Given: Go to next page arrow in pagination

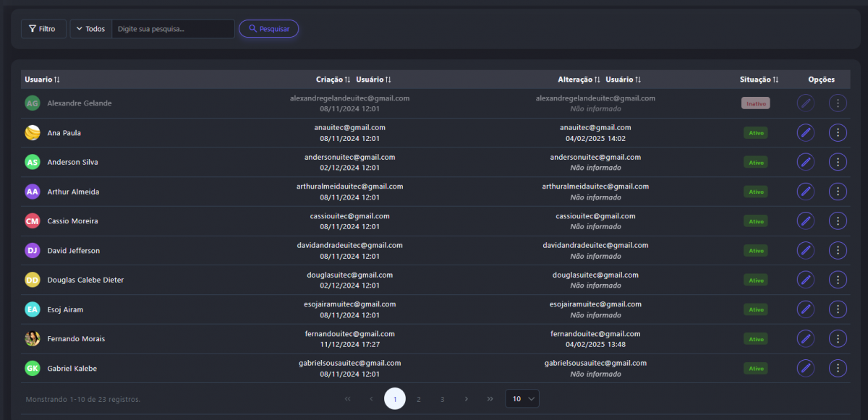Looking at the screenshot, I should (x=467, y=399).
